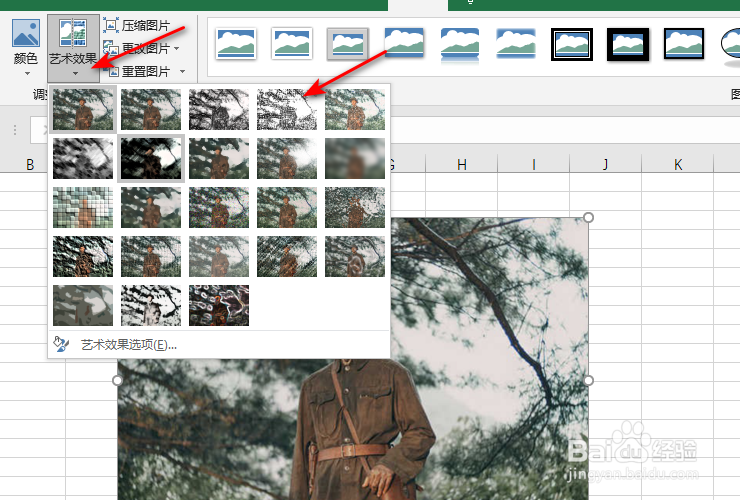Choose the soft edge rectangle picture style
This screenshot has height=500, width=740.
point(516,43)
